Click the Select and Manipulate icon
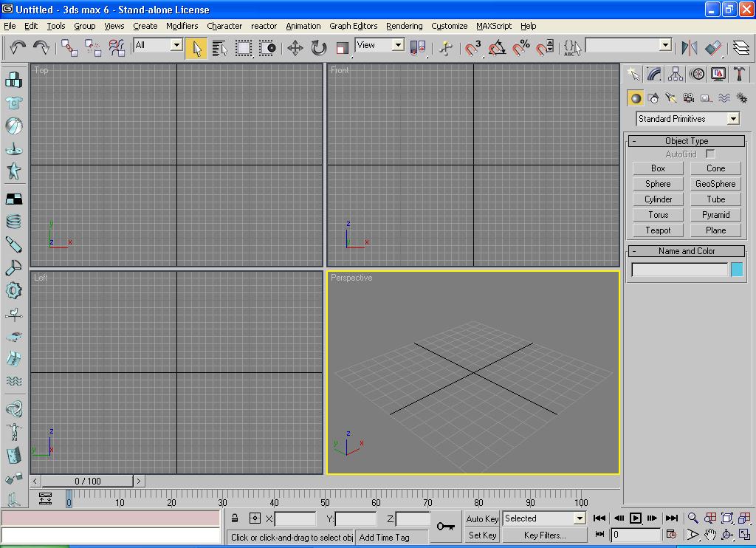The width and height of the screenshot is (756, 548). click(445, 48)
